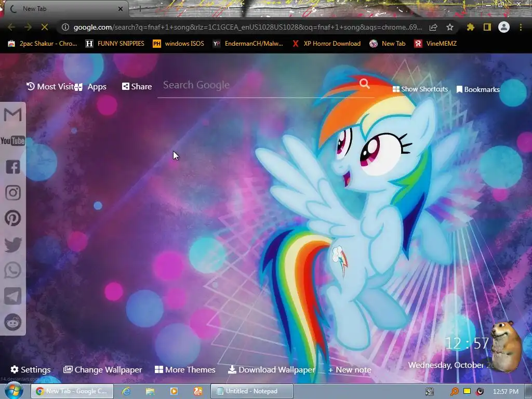Open Windows Start menu

tap(14, 391)
